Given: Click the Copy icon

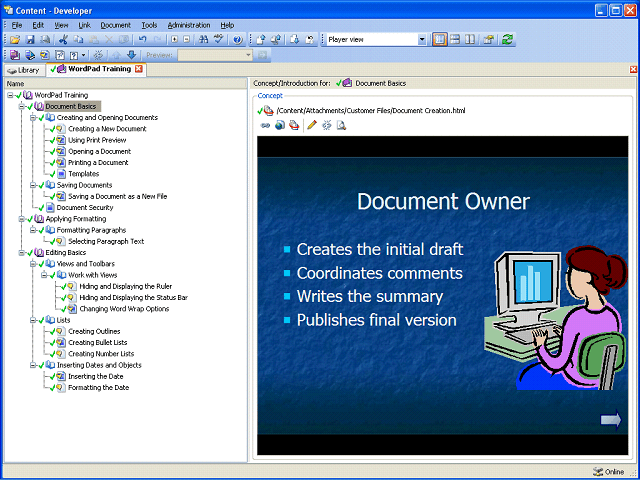Looking at the screenshot, I should coord(78,40).
